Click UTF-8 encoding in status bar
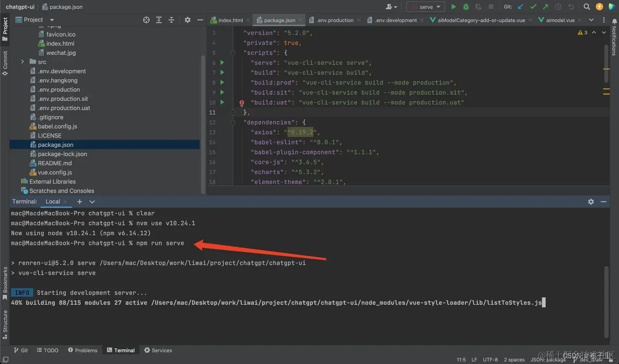 coord(490,360)
